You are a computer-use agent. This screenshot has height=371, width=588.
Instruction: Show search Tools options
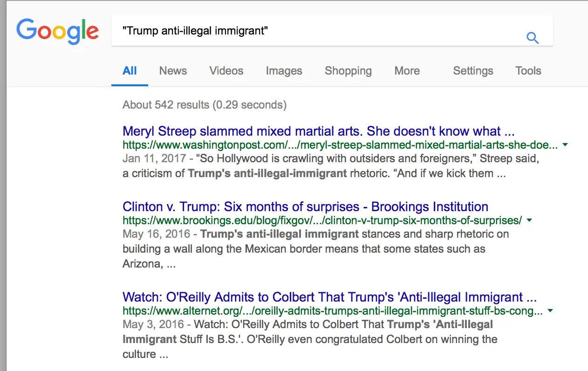(528, 71)
